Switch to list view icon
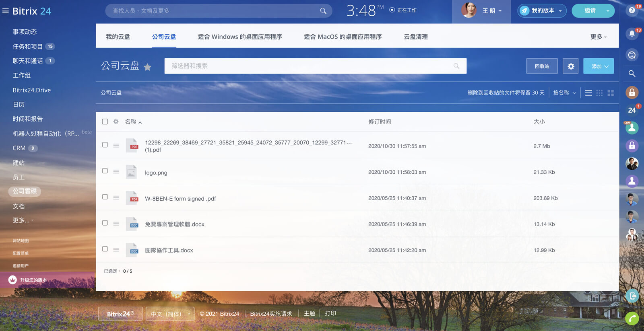This screenshot has width=644, height=331. (588, 93)
